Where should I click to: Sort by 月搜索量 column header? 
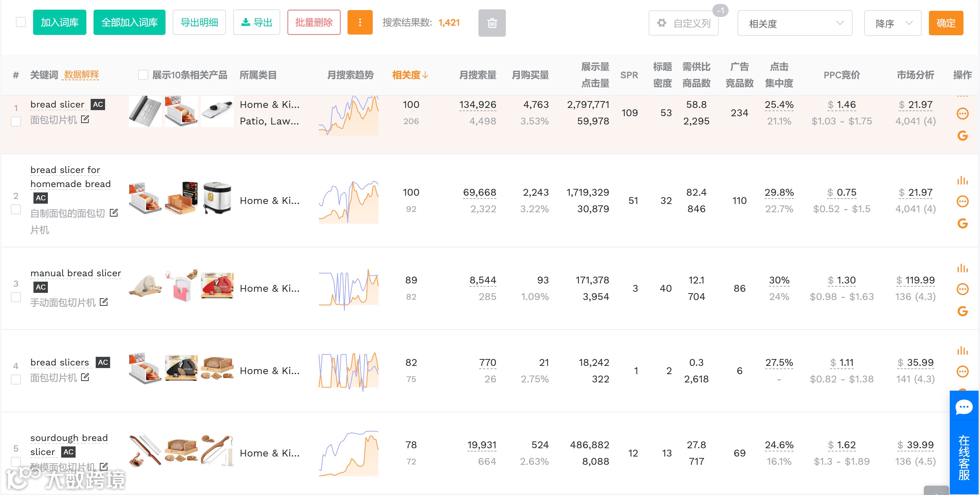tap(477, 75)
